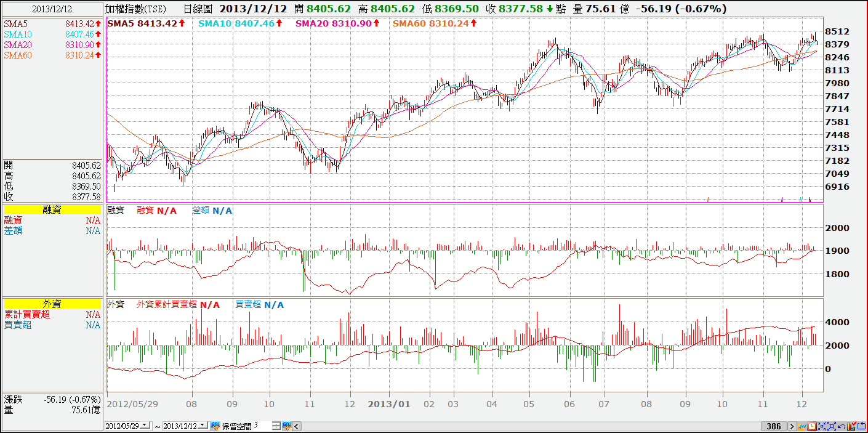Click the GO icon after the end date
Screen dimensions: 868x433
215,426
